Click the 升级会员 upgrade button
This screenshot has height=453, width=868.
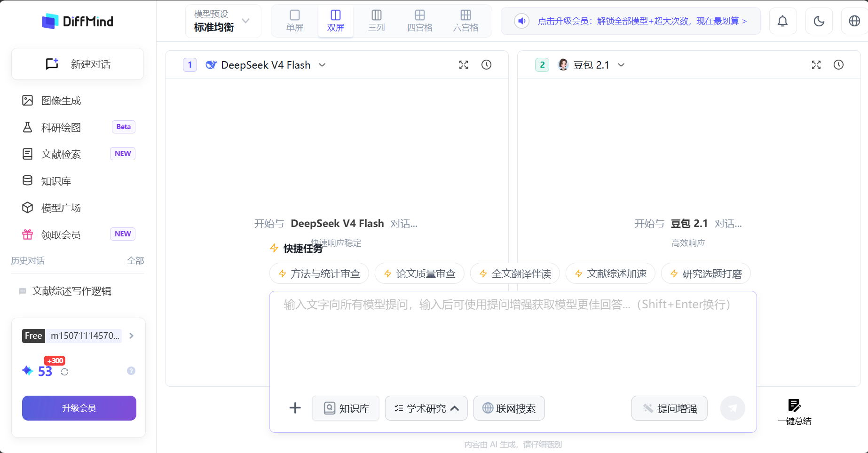coord(79,408)
